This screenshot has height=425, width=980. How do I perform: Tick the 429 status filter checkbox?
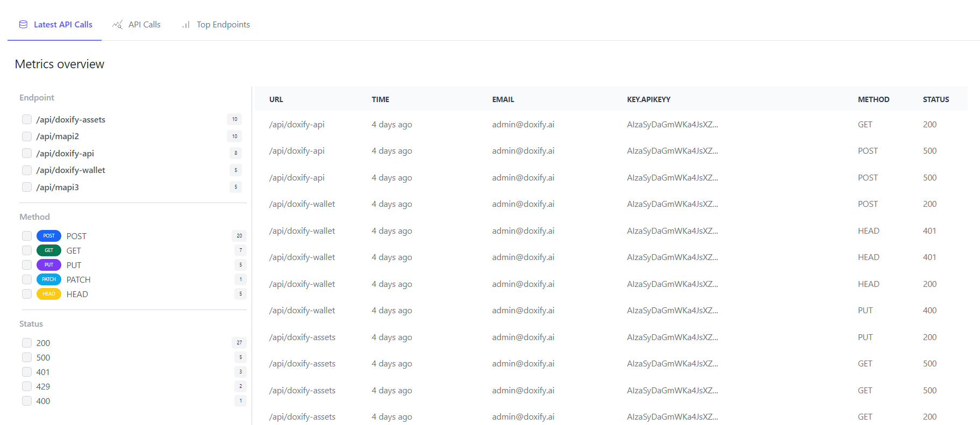coord(27,386)
